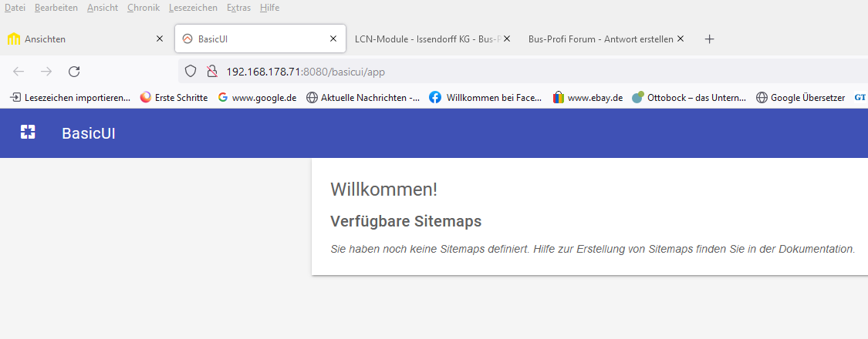Open the www.ebay.de bookmark
Screen dimensions: 868x339
[587, 98]
